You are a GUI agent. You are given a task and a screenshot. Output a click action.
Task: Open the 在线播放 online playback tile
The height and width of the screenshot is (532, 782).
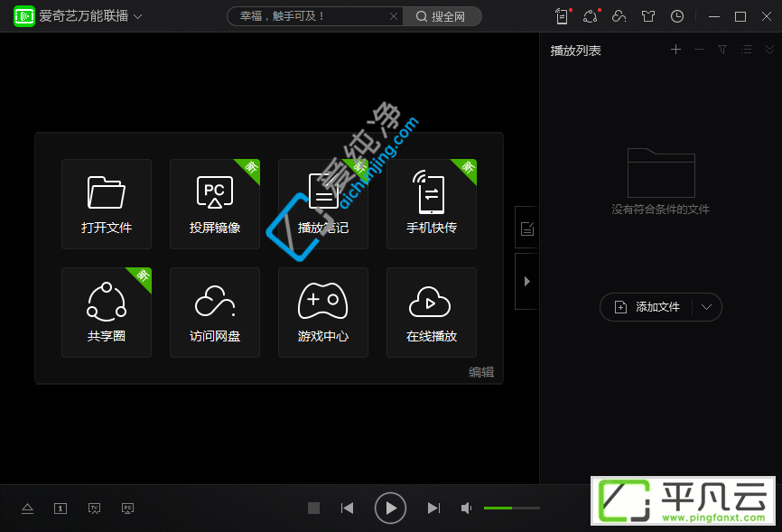pyautogui.click(x=432, y=313)
